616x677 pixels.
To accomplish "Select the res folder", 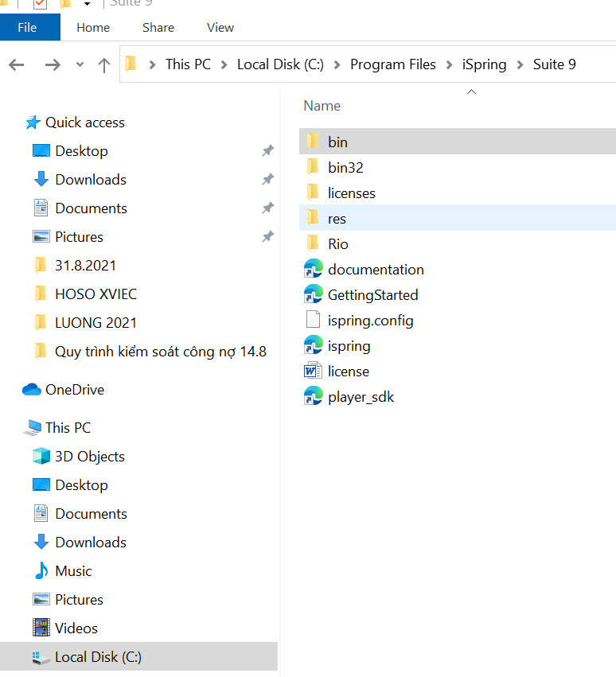I will point(458,218).
